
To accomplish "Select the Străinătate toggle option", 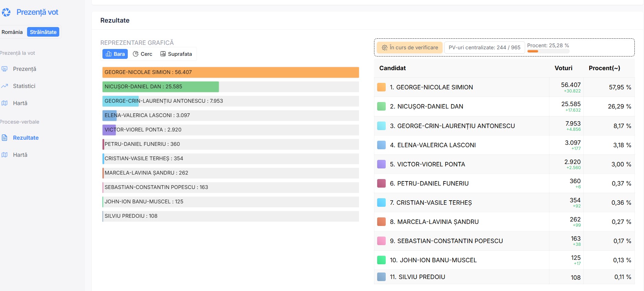I will (43, 32).
